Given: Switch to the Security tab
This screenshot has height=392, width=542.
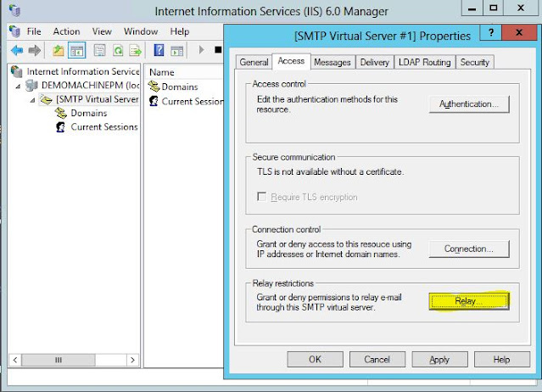Looking at the screenshot, I should [475, 62].
